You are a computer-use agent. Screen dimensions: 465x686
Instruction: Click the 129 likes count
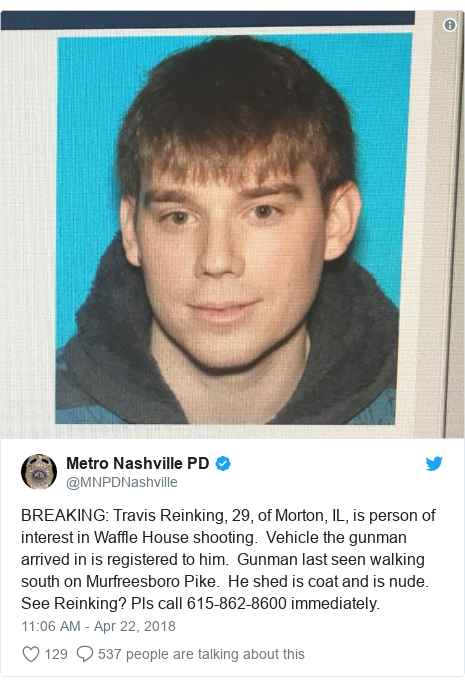point(56,654)
